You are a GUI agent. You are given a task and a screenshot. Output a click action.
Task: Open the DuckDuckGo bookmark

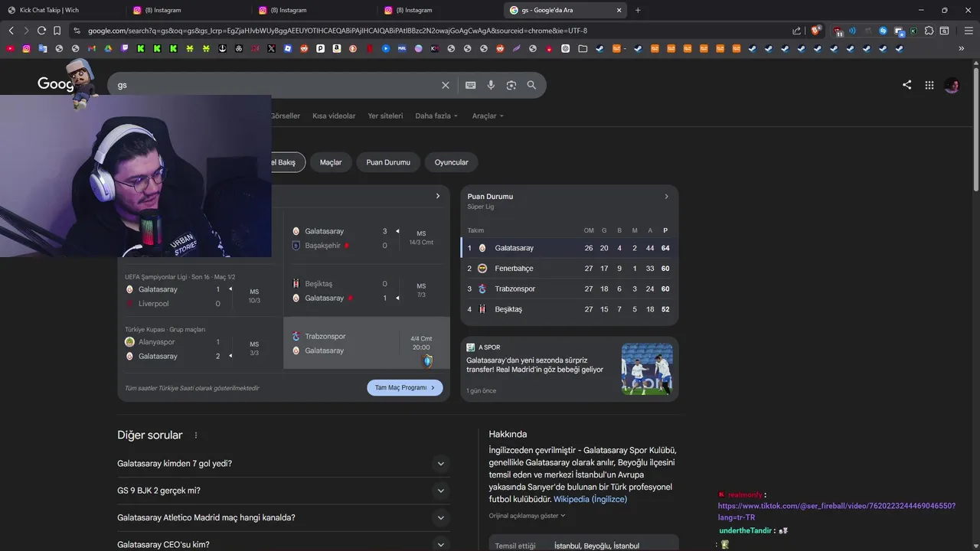coord(353,48)
